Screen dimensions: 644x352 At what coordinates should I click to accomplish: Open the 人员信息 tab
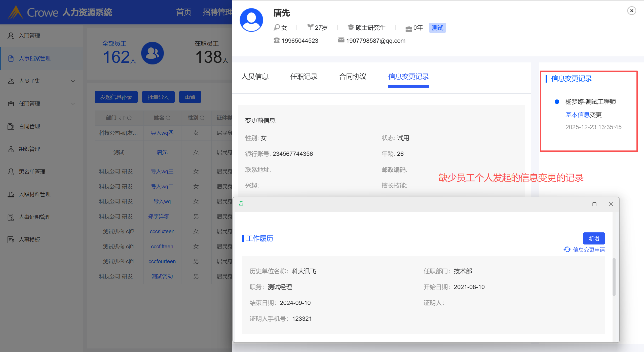pyautogui.click(x=255, y=77)
